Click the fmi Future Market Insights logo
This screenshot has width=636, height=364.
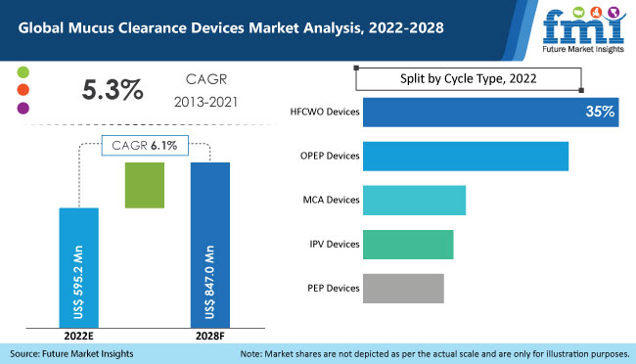click(583, 30)
